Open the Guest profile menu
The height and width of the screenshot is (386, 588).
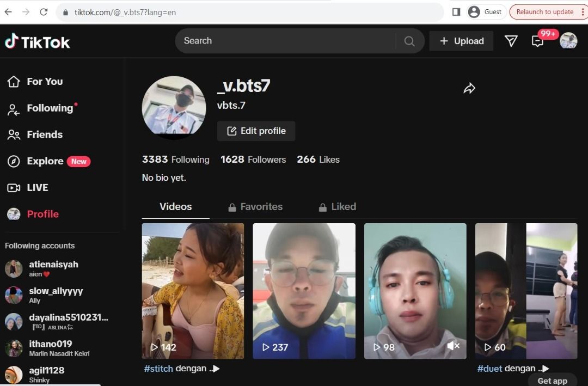tap(485, 12)
